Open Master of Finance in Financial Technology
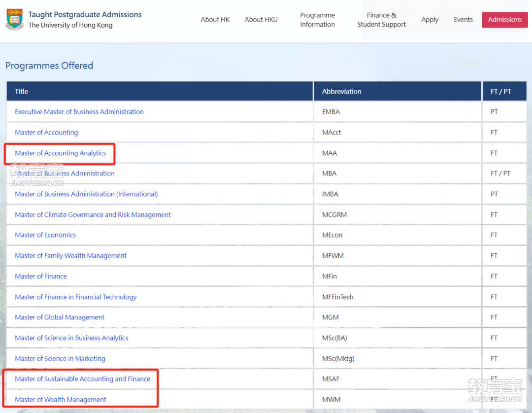This screenshot has width=532, height=413. tap(76, 297)
